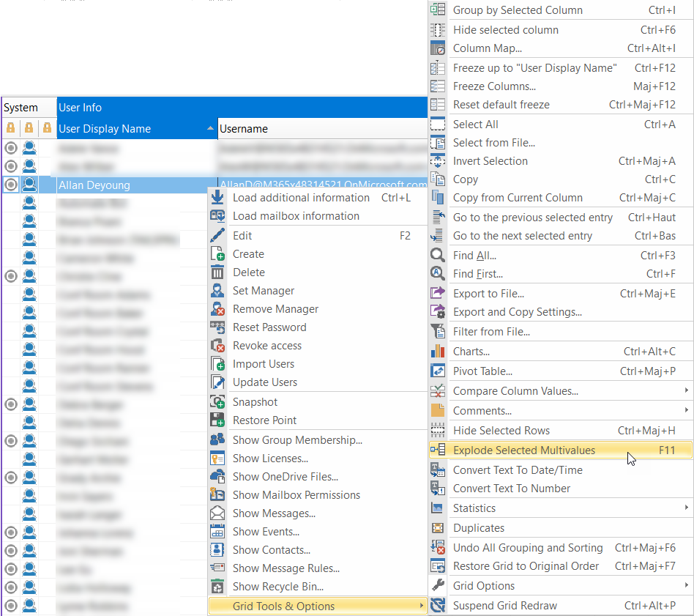Click the Show OneDrive Files cloud icon
Screen dimensions: 694x616
pyautogui.click(x=217, y=477)
